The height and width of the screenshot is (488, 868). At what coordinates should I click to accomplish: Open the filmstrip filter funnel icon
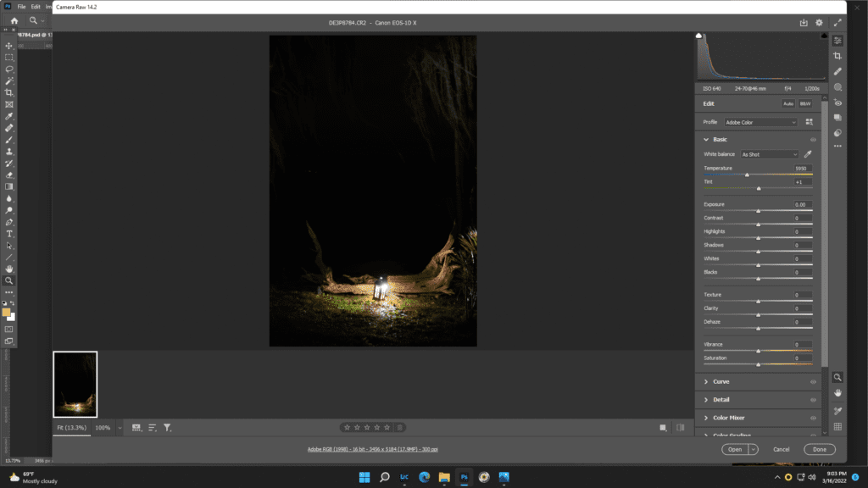tap(167, 428)
